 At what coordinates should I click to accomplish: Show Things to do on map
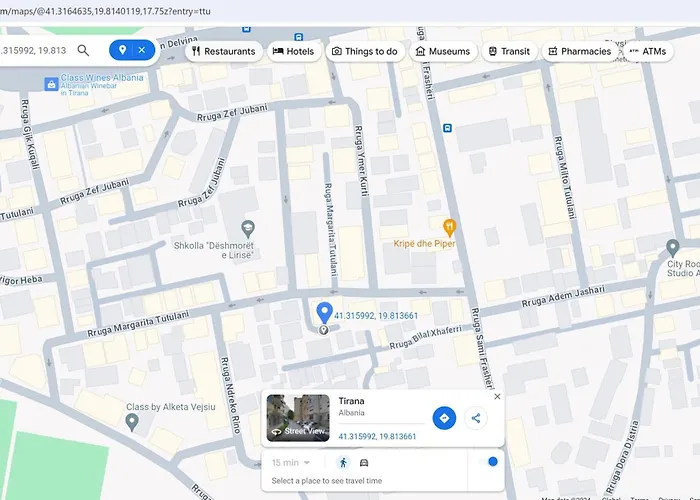click(x=364, y=51)
